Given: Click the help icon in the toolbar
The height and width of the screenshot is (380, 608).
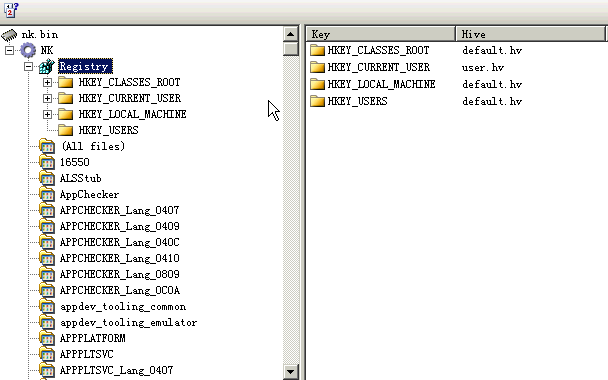Looking at the screenshot, I should (x=11, y=10).
